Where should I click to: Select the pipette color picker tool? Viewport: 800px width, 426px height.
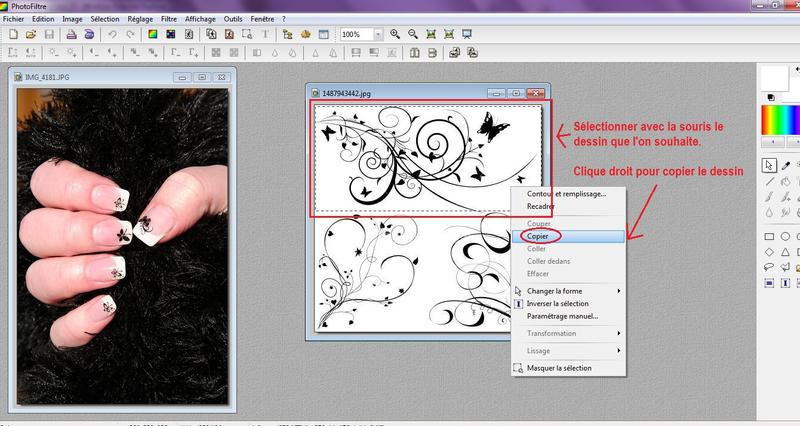[x=787, y=164]
